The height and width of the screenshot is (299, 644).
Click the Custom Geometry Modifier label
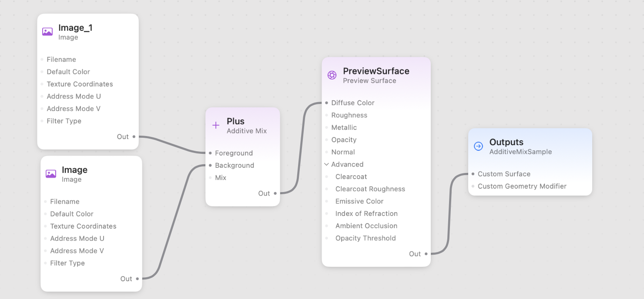[x=523, y=186]
